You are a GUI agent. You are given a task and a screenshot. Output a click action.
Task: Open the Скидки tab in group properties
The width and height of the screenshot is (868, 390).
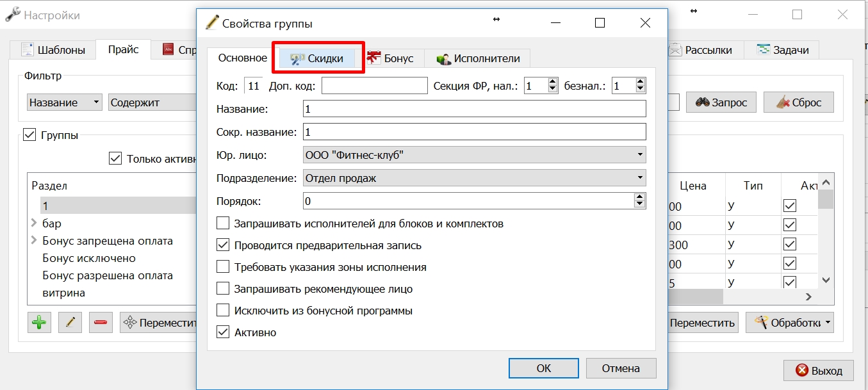coord(318,58)
